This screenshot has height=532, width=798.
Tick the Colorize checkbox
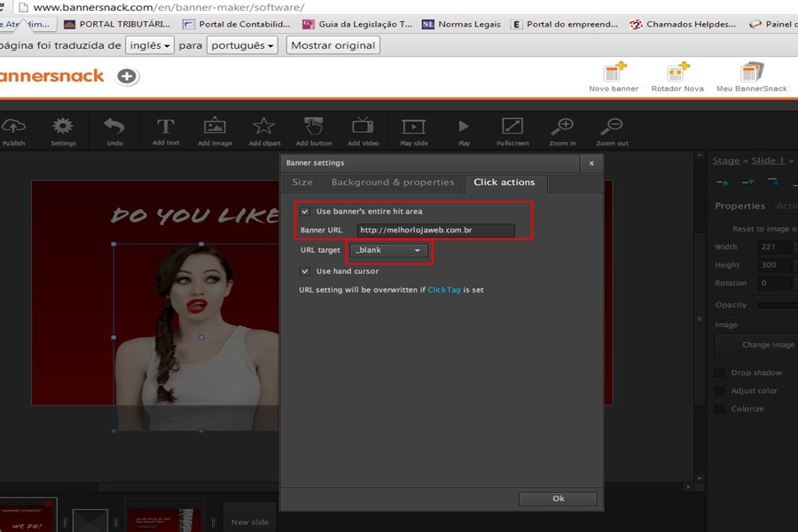[720, 409]
